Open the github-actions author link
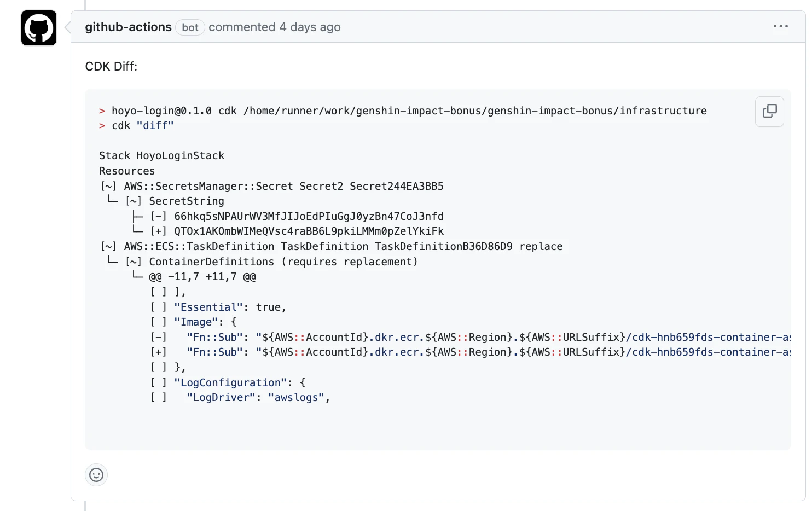This screenshot has height=511, width=812. pos(128,27)
